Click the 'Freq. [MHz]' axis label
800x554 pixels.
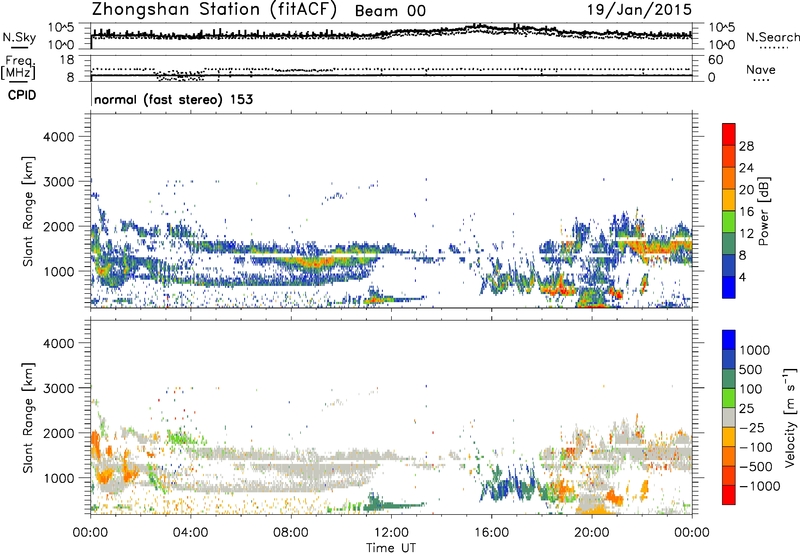[18, 67]
